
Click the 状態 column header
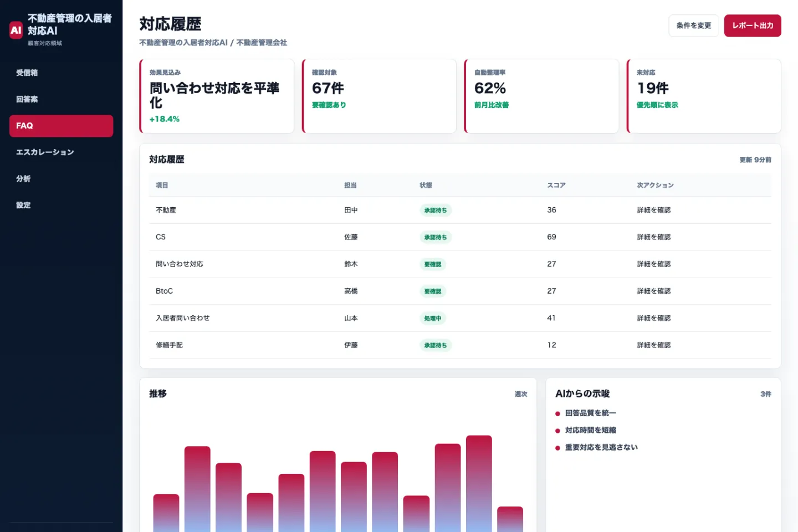[x=426, y=185]
